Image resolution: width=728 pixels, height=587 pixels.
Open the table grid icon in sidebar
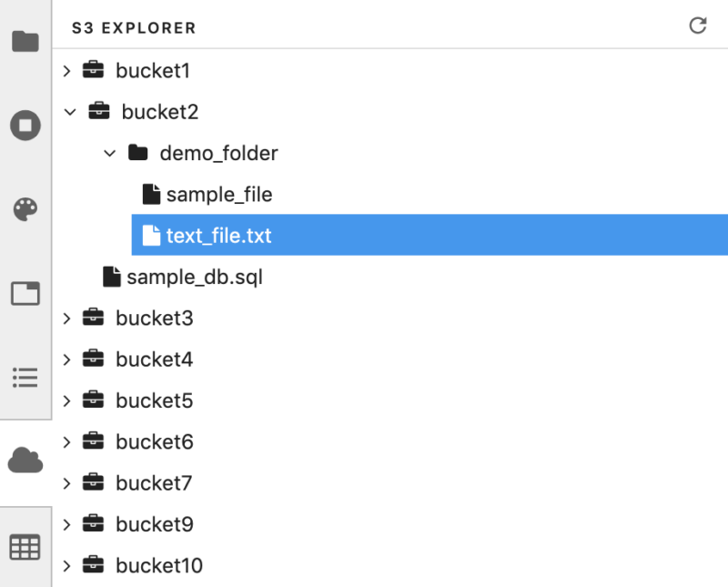pyautogui.click(x=25, y=546)
